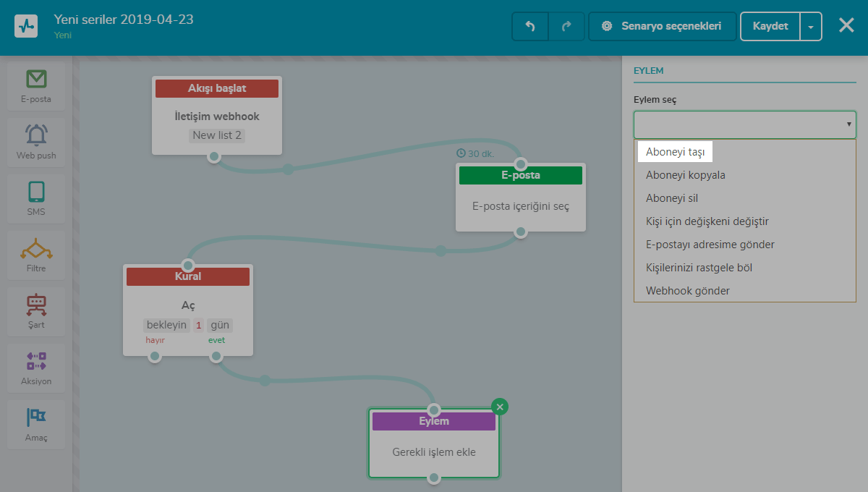Open Senaryo seçenekleri settings
The height and width of the screenshot is (492, 868).
click(x=663, y=26)
